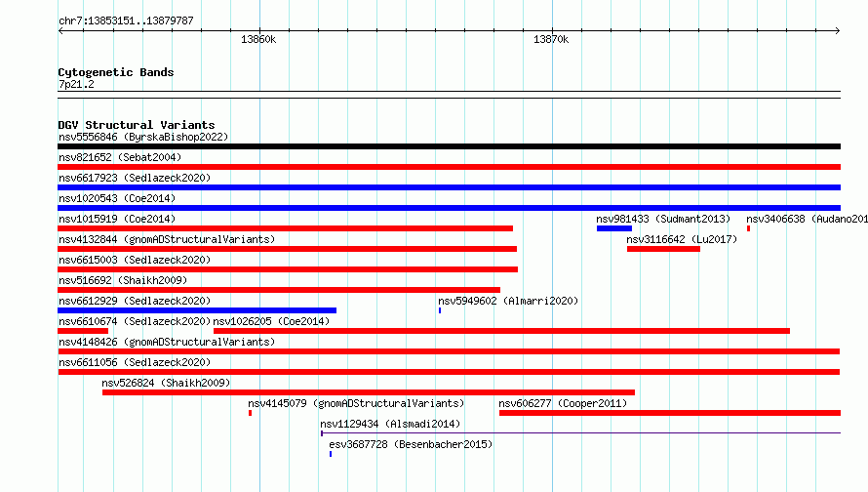Screen dimensions: 868x492
Task: Select nsv6611056 (Sedlazeck2020) label
Action: coord(135,362)
